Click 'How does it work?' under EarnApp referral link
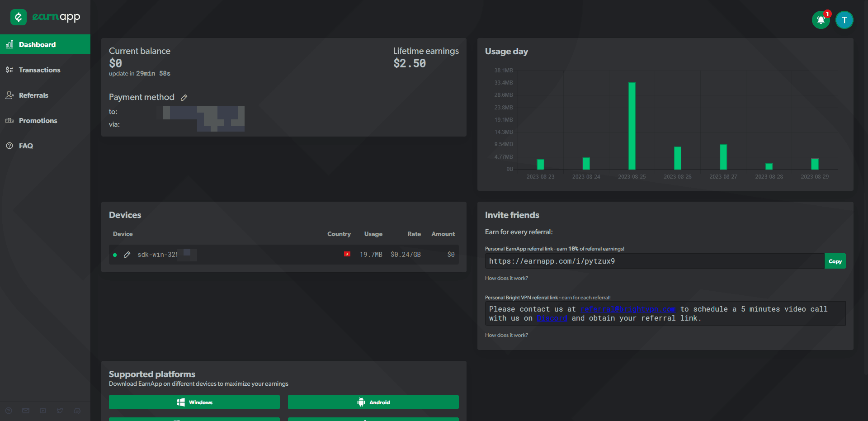This screenshot has height=421, width=868. pos(506,278)
